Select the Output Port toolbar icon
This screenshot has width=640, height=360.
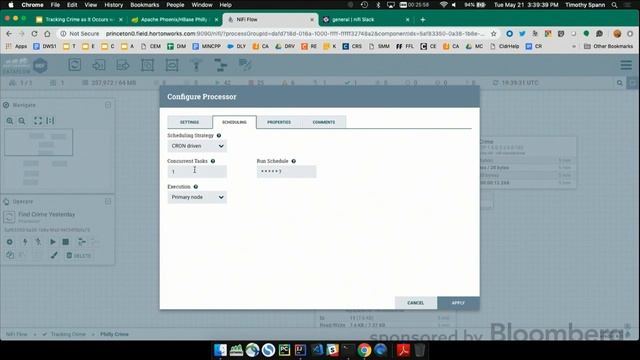123,65
